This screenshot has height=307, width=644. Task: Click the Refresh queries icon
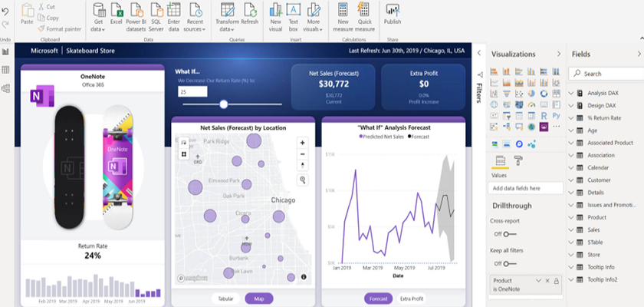(250, 11)
